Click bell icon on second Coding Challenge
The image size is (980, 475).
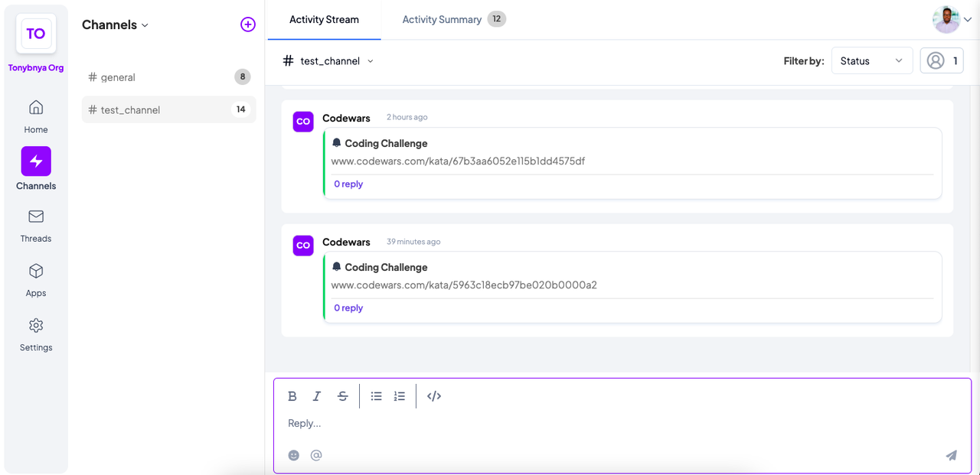(336, 267)
